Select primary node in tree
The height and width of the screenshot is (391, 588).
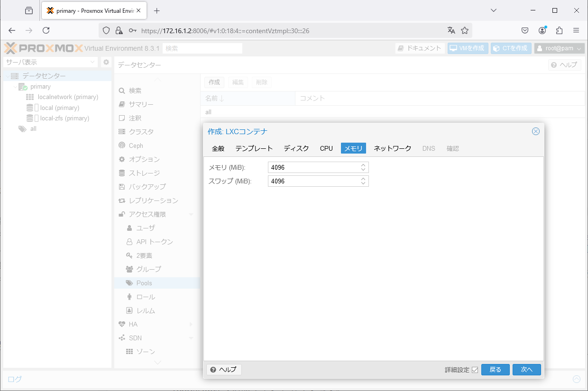coord(40,87)
